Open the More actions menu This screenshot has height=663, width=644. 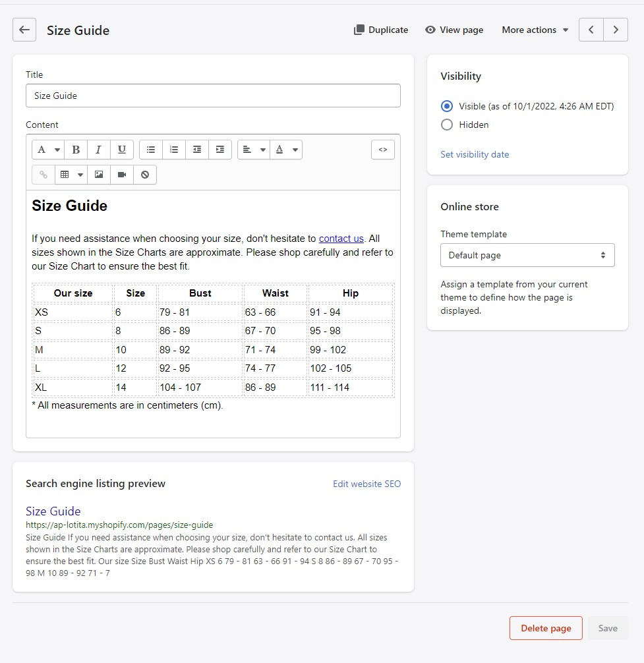(535, 30)
